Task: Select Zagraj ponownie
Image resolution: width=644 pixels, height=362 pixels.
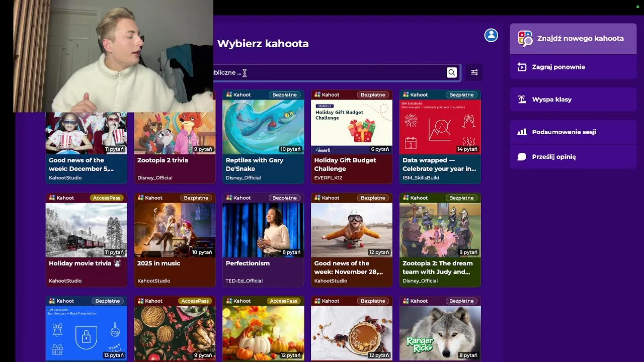Action: 573,67
